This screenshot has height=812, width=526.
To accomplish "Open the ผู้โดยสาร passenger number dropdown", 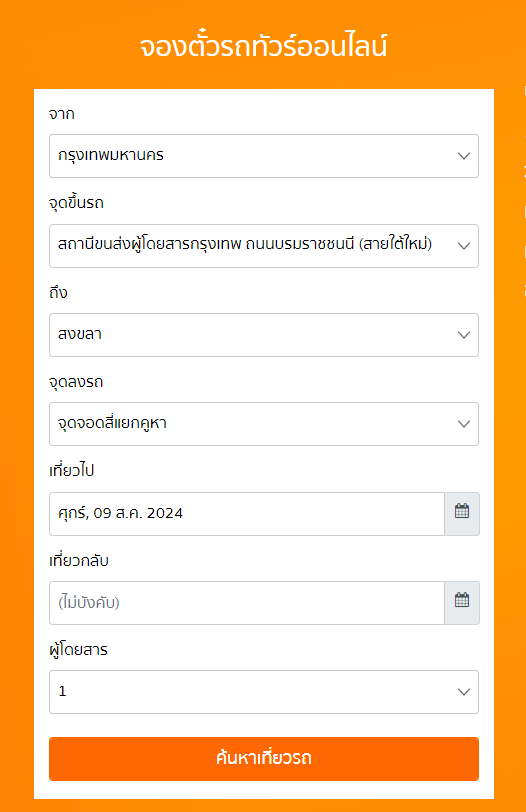I will [x=264, y=692].
